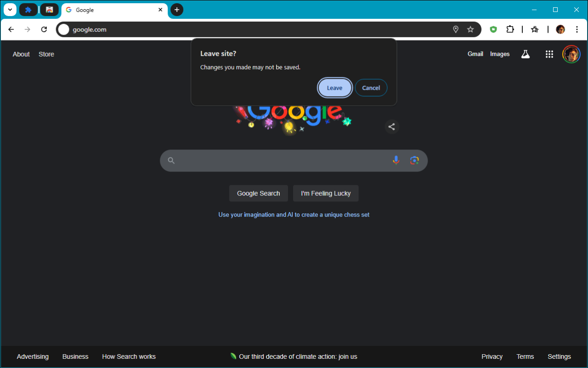
Task: Open the Chrome profile avatar menu
Action: [560, 29]
